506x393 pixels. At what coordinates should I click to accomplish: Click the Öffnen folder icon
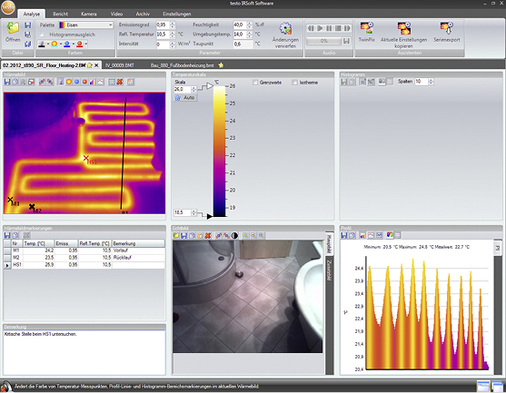13,28
